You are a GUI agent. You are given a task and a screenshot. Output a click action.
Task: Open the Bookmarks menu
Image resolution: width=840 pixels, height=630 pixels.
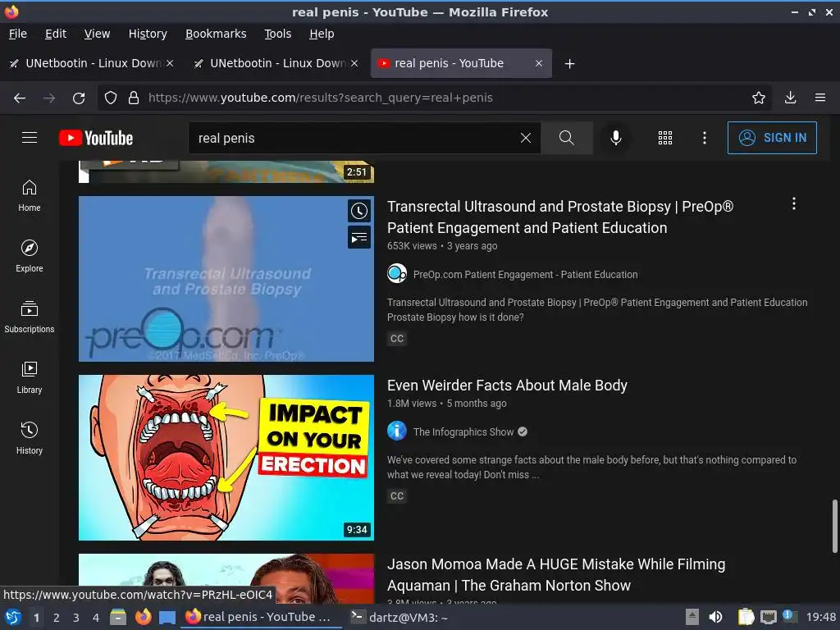pyautogui.click(x=216, y=34)
